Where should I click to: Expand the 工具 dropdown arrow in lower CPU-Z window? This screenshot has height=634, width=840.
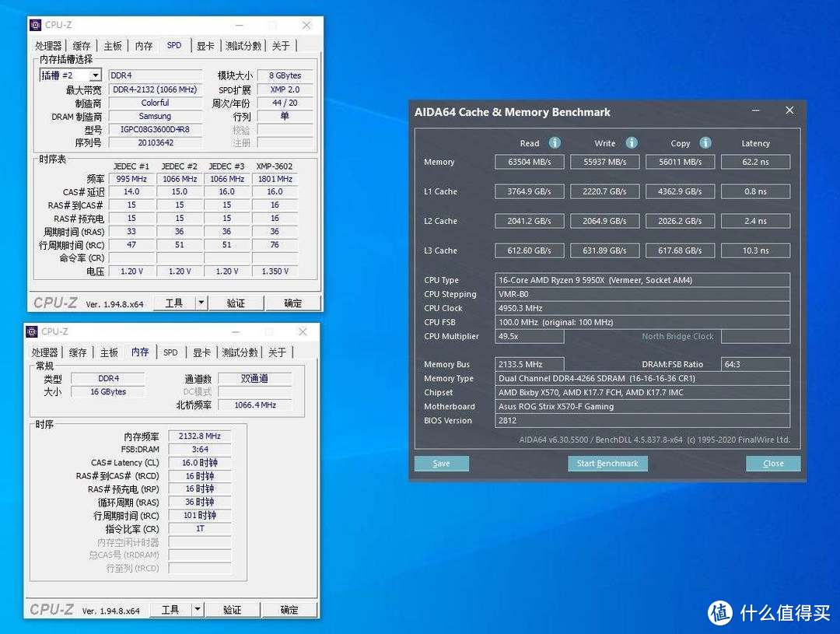[x=198, y=609]
